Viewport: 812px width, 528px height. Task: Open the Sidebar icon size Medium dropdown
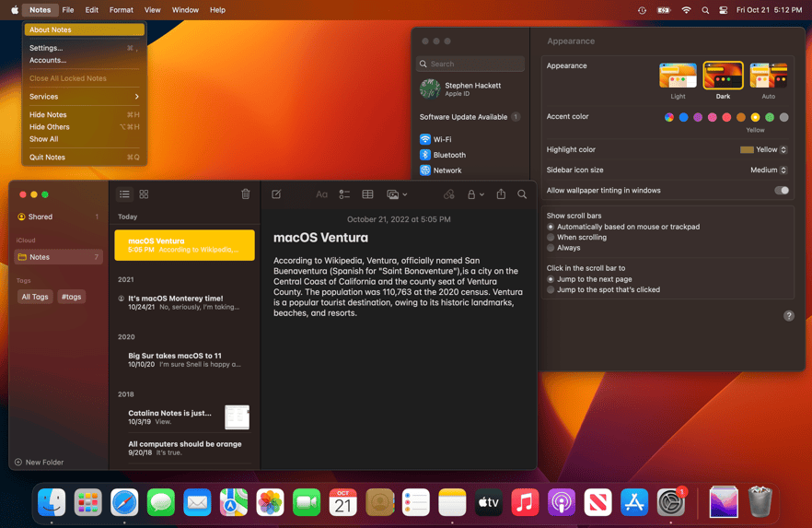[x=769, y=170]
